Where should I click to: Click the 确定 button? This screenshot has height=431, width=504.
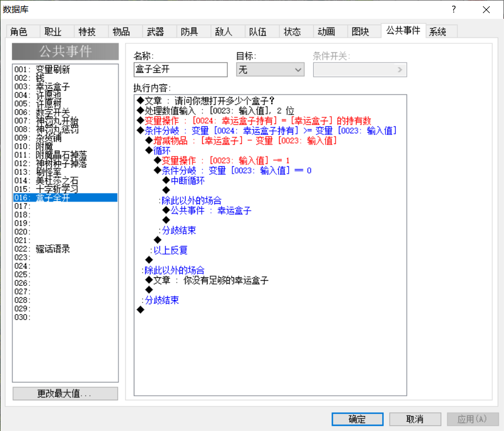[x=358, y=419]
